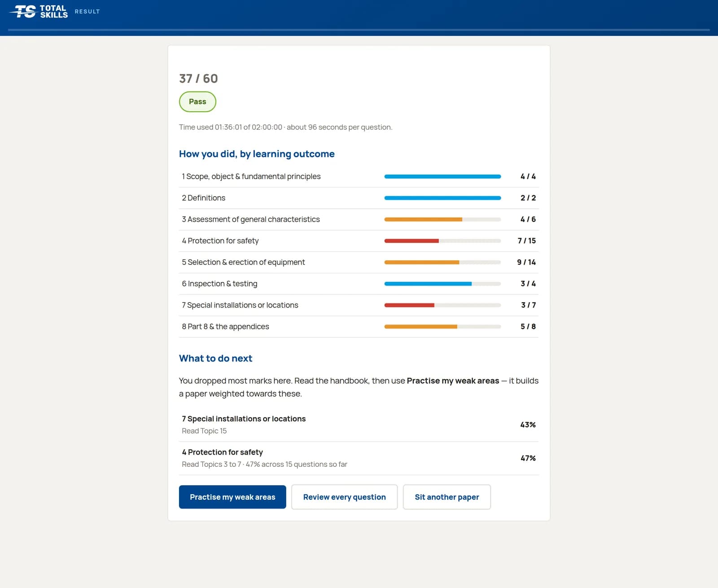Click the Scope outcome progress bar
Viewport: 718px width, 588px height.
point(442,177)
